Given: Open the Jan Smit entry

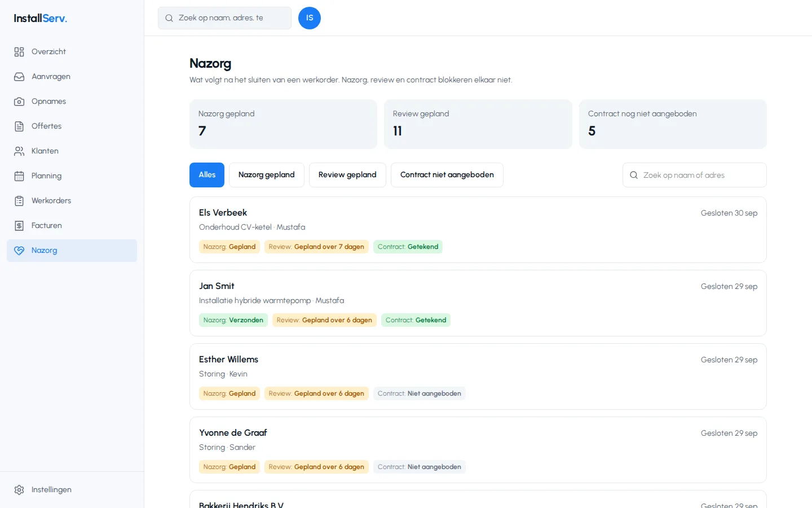Looking at the screenshot, I should click(478, 303).
